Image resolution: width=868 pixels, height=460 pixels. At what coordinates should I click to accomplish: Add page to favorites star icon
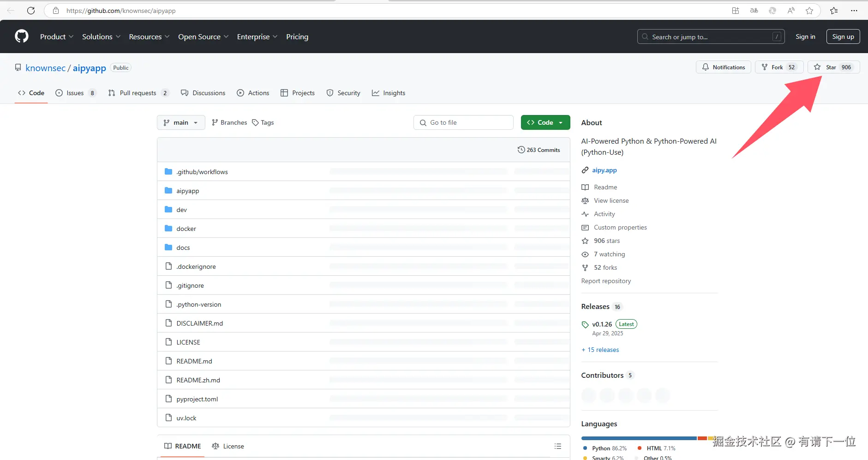809,11
